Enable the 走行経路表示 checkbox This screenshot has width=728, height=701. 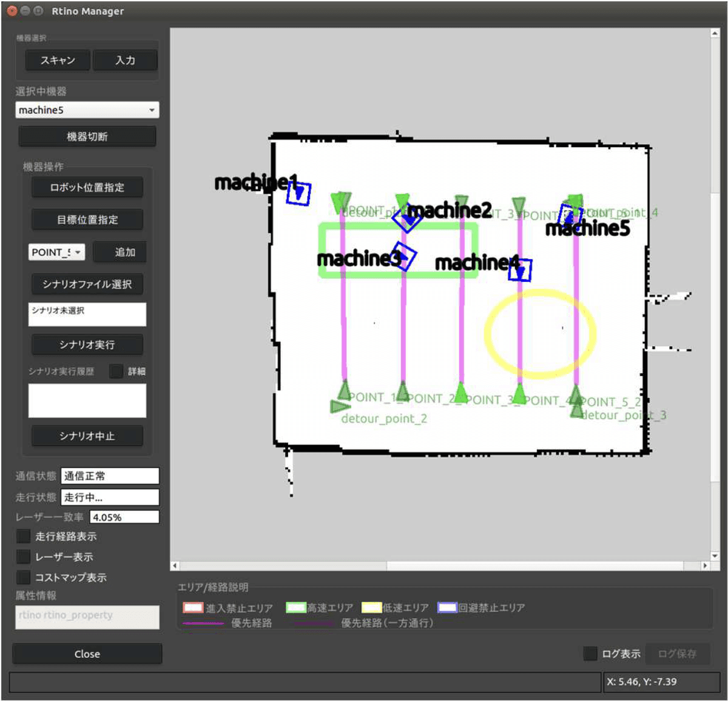point(24,536)
